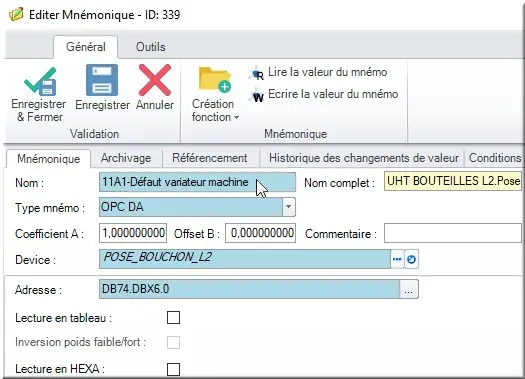Open address browser ellipsis button
The height and width of the screenshot is (379, 525).
[408, 289]
